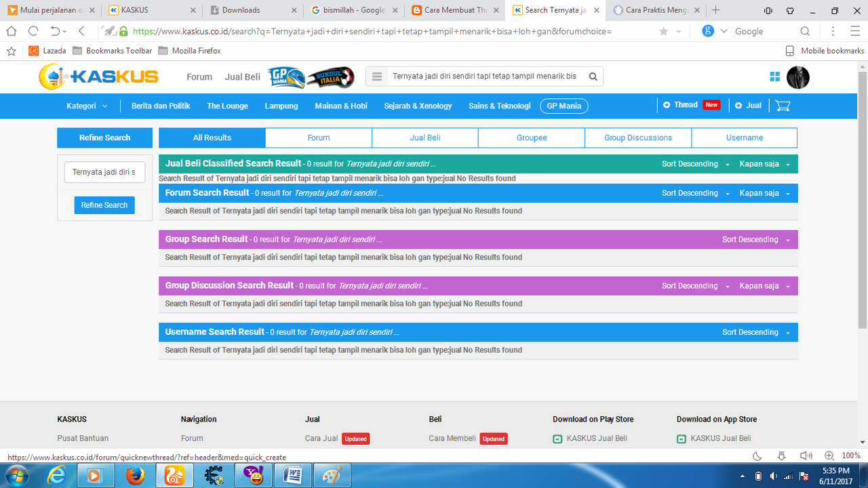
Task: Open Yahoo Messenger from the taskbar
Action: point(254,476)
